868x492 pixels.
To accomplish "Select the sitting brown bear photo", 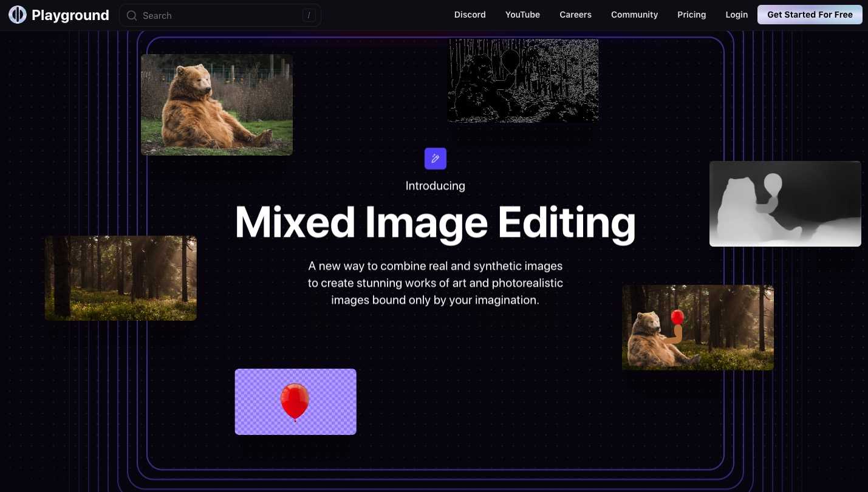I will pyautogui.click(x=217, y=104).
